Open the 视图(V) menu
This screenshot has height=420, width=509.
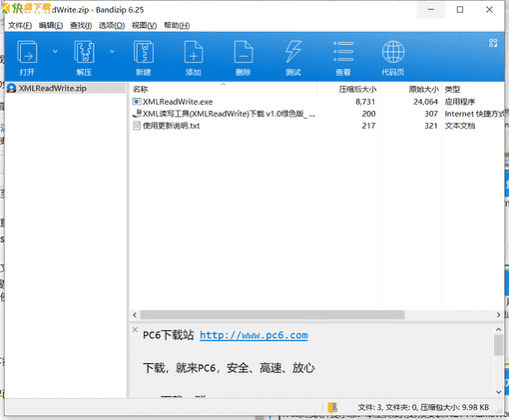[144, 25]
